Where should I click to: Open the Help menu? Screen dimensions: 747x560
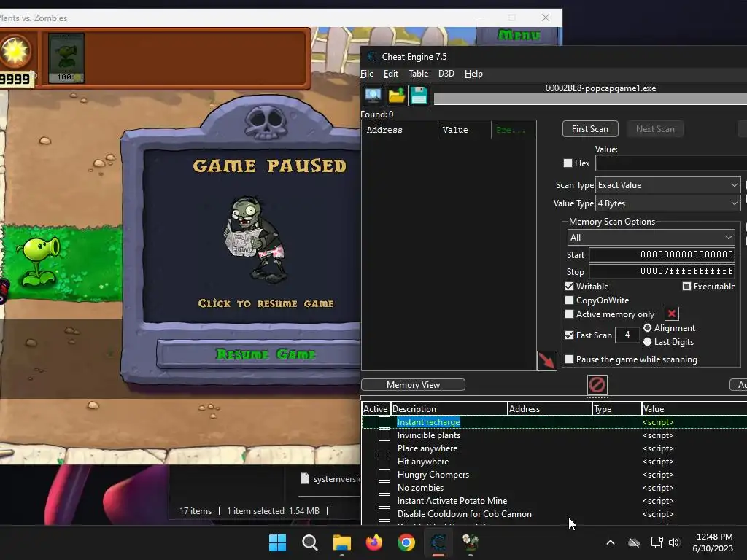[473, 74]
